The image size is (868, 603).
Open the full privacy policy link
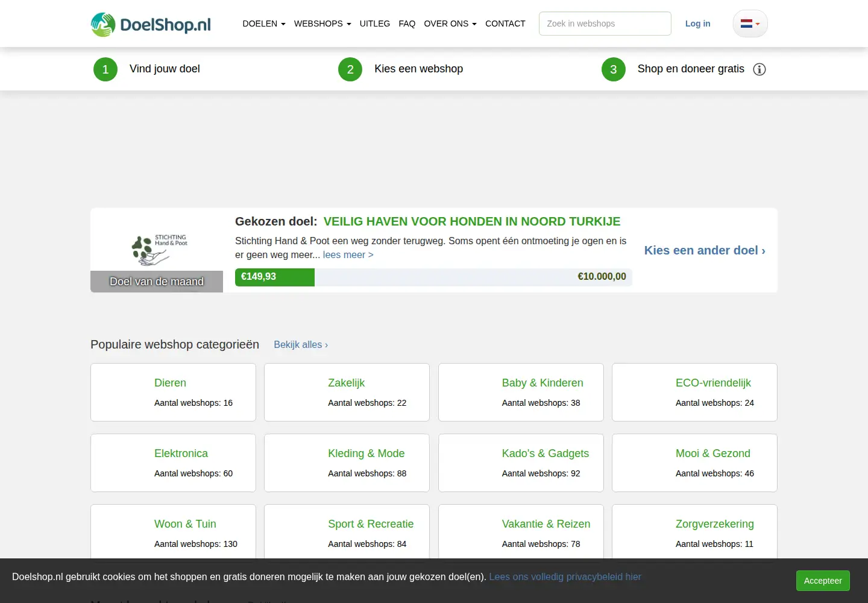click(565, 577)
